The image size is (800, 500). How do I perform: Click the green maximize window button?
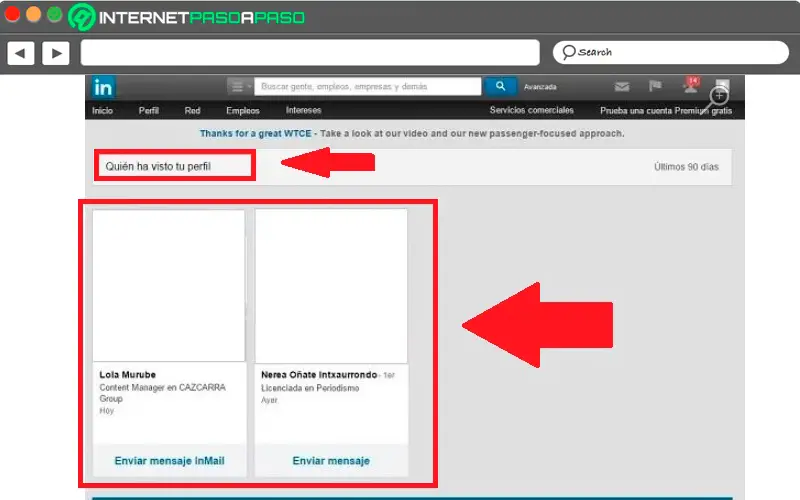pos(55,14)
